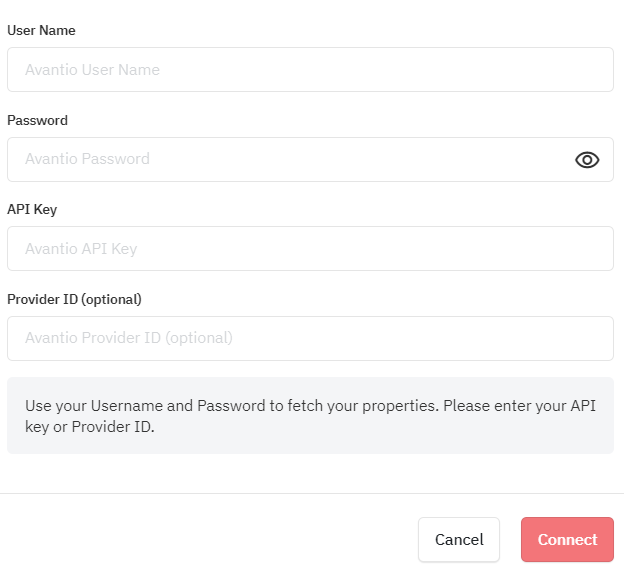Viewport: 624px width, 578px height.
Task: Click the red Connect button
Action: click(567, 540)
